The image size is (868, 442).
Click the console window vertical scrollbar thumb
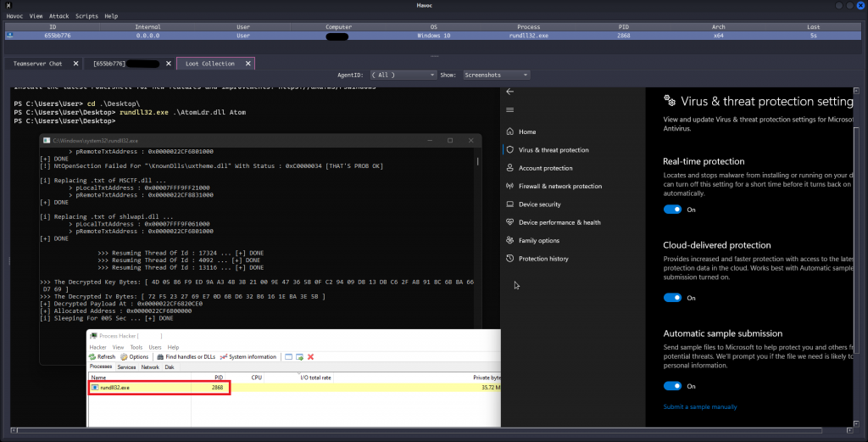pos(478,161)
